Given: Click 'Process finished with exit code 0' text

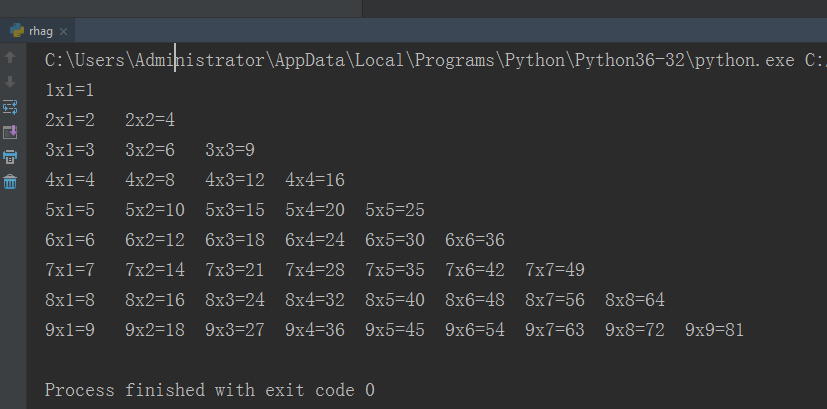Looking at the screenshot, I should (x=210, y=390).
